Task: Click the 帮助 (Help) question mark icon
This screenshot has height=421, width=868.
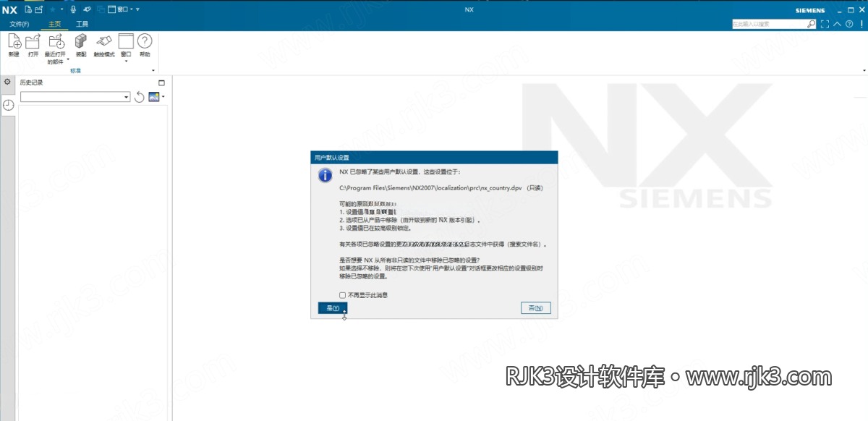Action: 145,41
